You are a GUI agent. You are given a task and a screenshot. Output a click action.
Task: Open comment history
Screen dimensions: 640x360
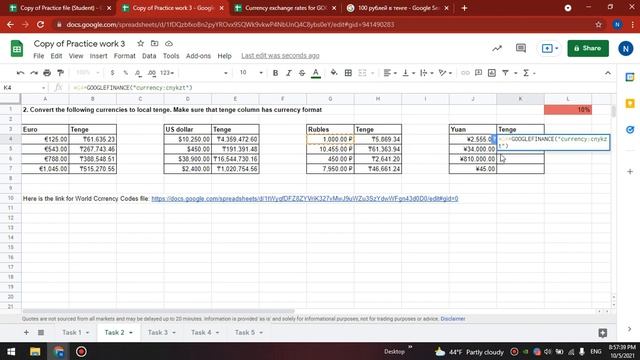pos(521,49)
